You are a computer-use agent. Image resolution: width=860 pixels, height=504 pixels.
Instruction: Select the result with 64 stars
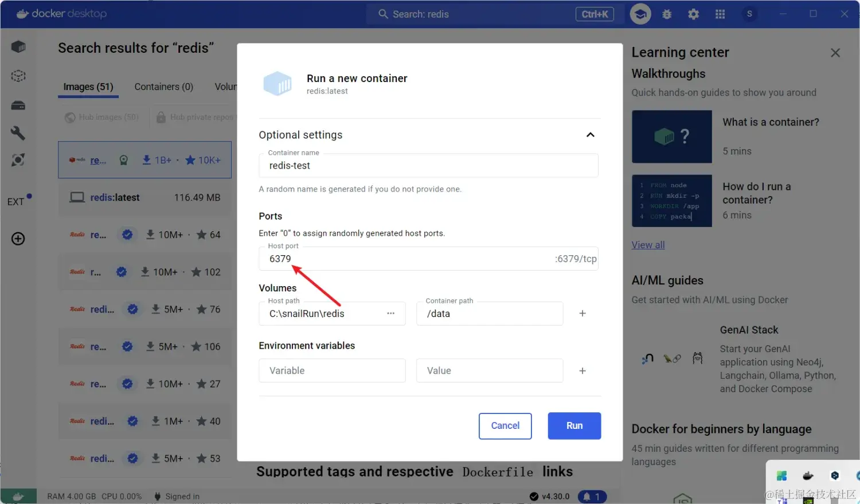[x=144, y=235]
